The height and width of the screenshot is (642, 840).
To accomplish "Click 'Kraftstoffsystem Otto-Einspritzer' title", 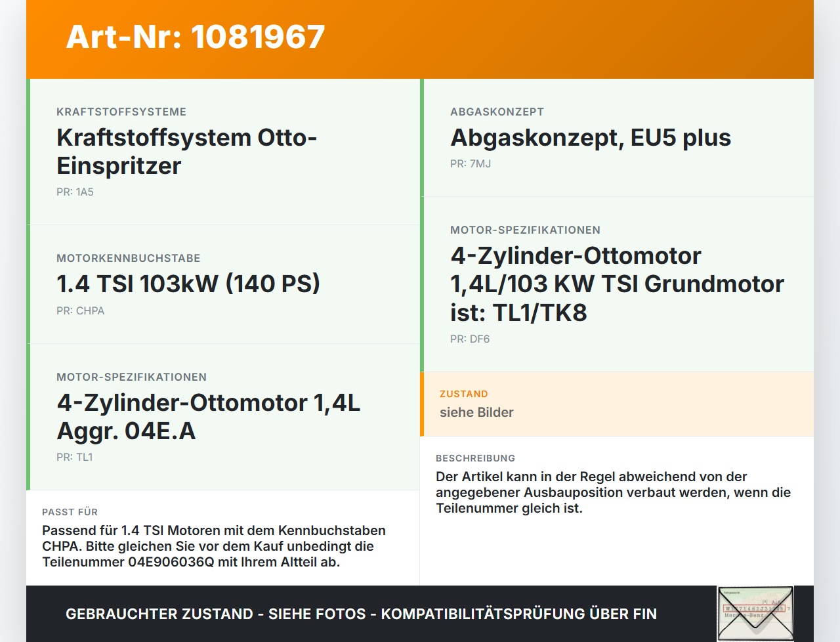I will 187,152.
